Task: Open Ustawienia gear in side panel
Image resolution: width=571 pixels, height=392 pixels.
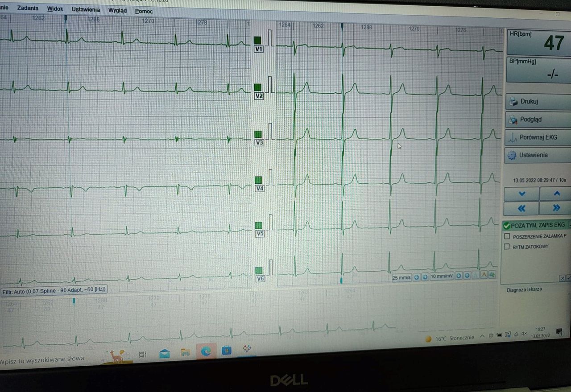Action: 512,155
